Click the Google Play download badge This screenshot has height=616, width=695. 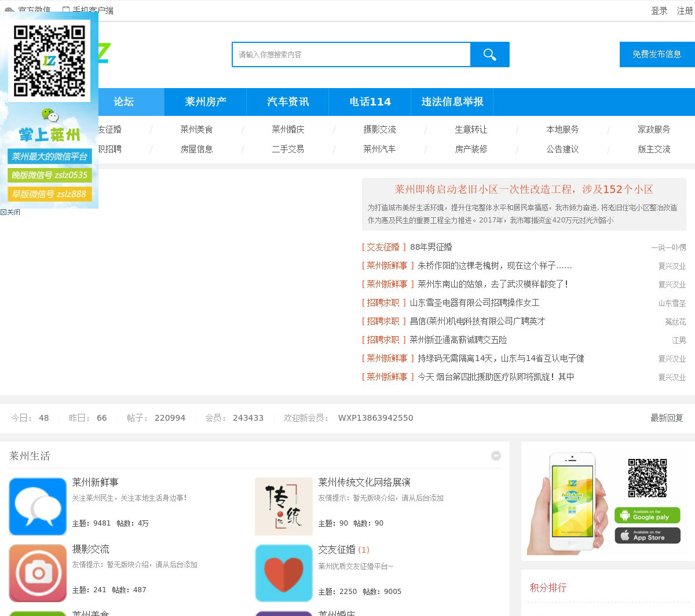(647, 515)
